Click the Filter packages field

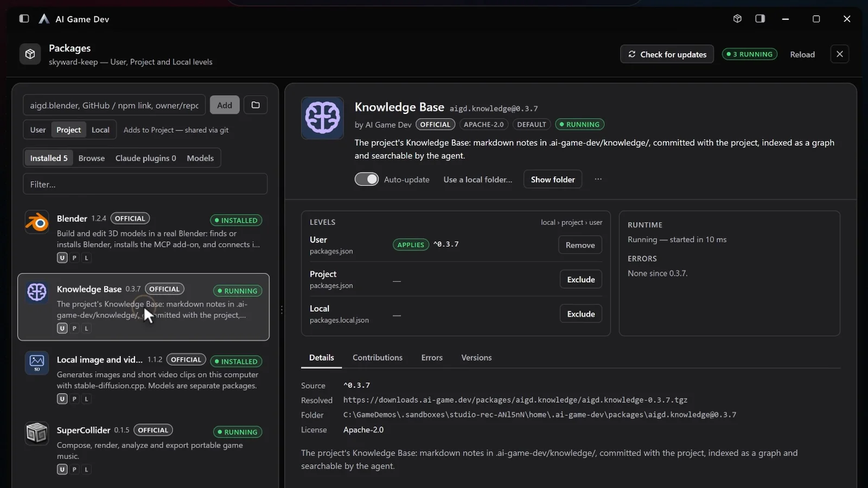tap(145, 184)
